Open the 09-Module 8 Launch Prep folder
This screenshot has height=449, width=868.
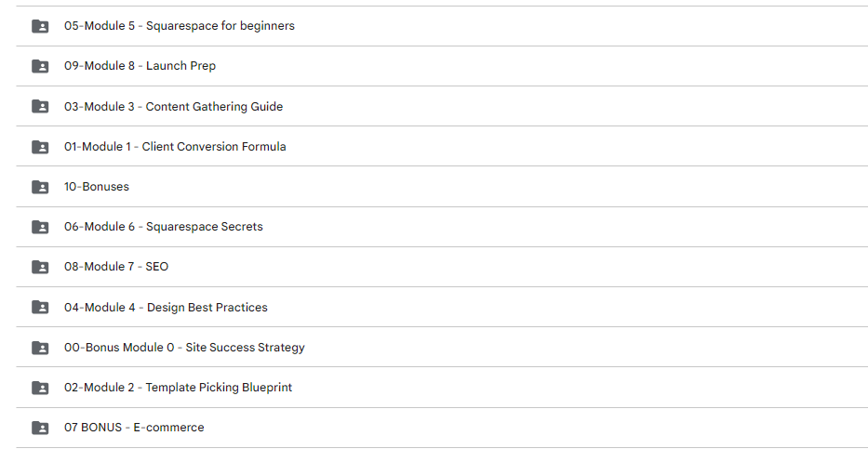tap(140, 66)
